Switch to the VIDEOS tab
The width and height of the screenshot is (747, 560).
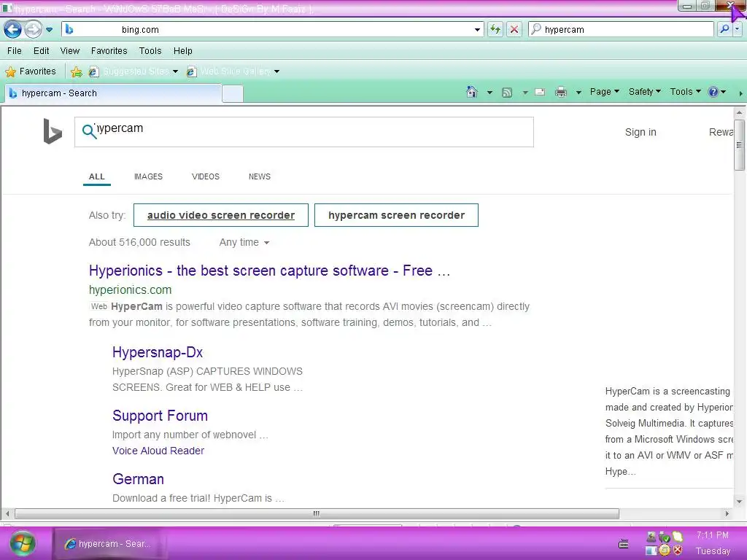coord(205,176)
